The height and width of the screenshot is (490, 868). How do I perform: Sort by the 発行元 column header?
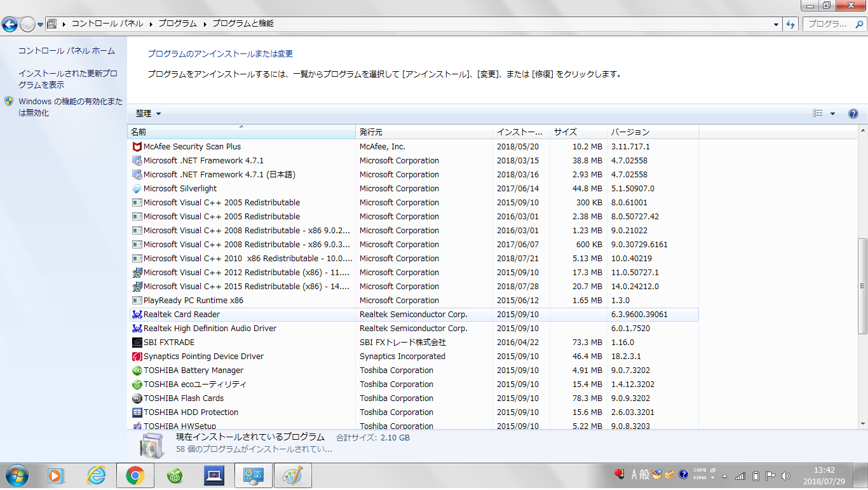click(x=424, y=132)
